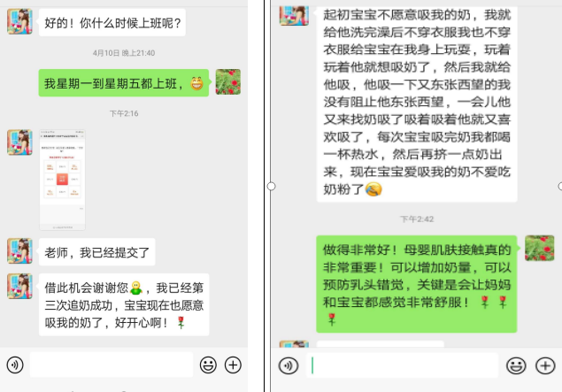Select long message starting 起初宝宝不愿意吸我的奶

[417, 104]
